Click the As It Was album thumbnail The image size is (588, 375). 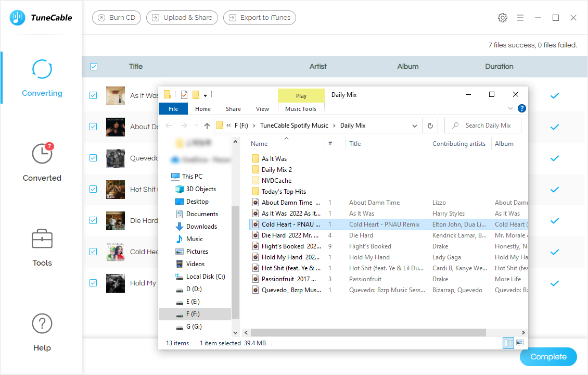[116, 96]
